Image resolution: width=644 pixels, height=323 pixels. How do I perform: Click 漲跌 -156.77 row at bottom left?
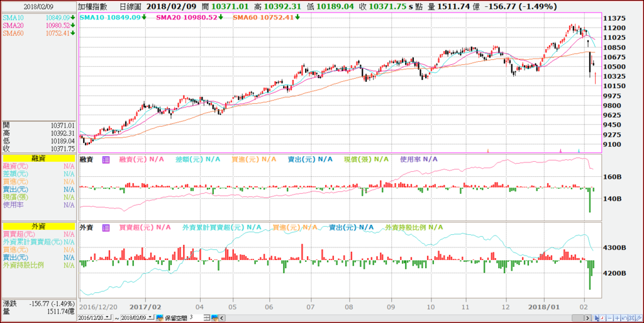point(38,303)
